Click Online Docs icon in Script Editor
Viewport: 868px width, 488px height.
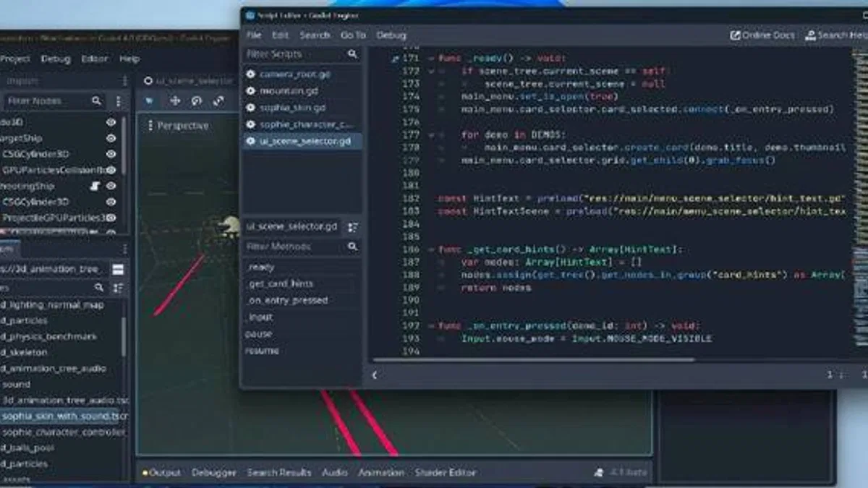[736, 35]
